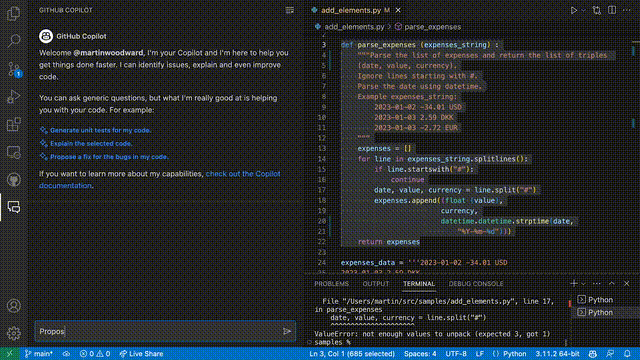
Task: Open the GitHub icon in activity bar
Action: 13,180
